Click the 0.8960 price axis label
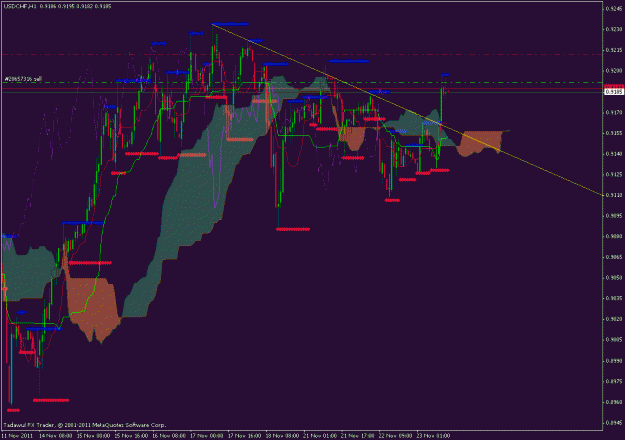625x440 pixels. pyautogui.click(x=614, y=402)
